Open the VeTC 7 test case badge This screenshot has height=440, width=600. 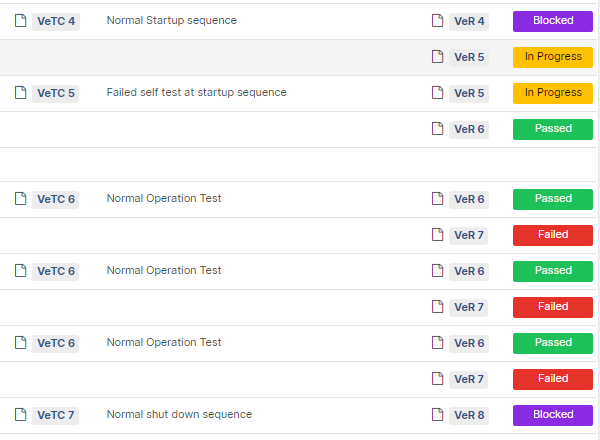[x=56, y=415]
